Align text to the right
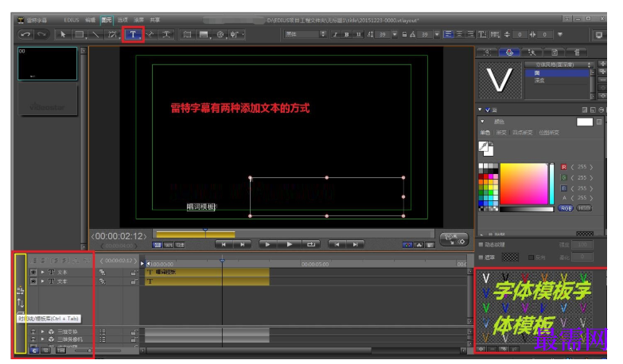The width and height of the screenshot is (623, 364). pos(470,34)
